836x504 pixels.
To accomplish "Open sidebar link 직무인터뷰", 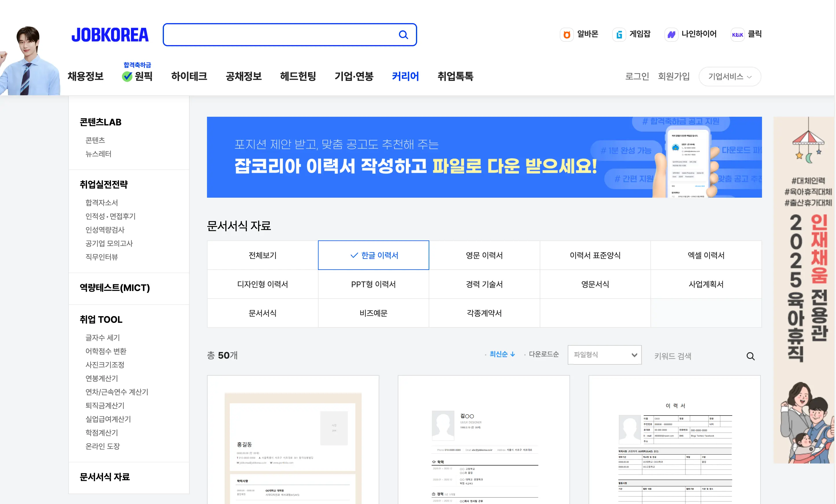I will click(102, 257).
